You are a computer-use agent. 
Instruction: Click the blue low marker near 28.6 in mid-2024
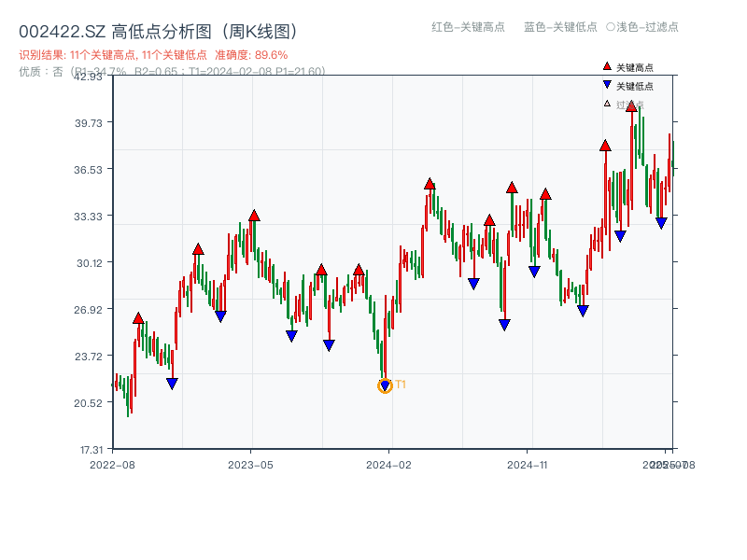tap(473, 284)
